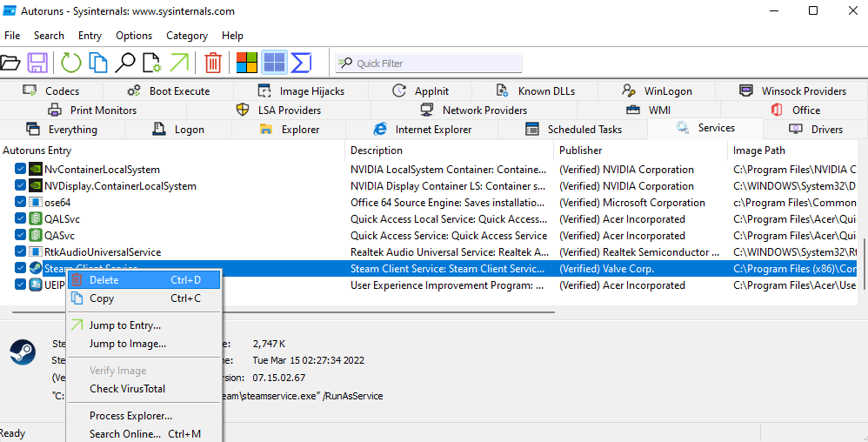Toggle the UEIP entry checkbox

coord(21,285)
